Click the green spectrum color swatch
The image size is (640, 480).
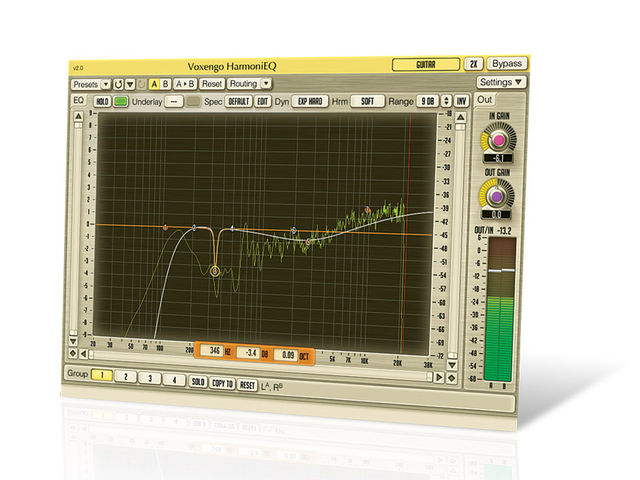[x=120, y=101]
